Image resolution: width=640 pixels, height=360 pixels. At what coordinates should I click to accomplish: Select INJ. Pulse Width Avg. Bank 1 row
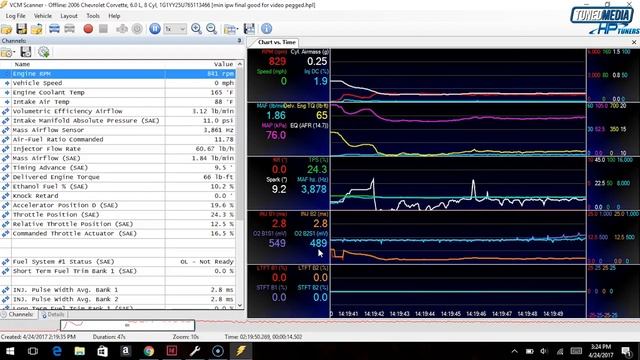[x=118, y=290]
